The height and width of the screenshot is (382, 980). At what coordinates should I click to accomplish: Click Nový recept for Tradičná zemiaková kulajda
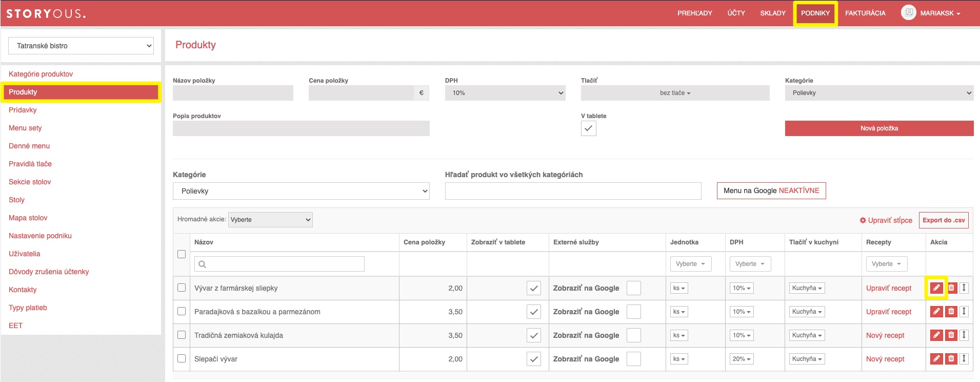pyautogui.click(x=885, y=335)
